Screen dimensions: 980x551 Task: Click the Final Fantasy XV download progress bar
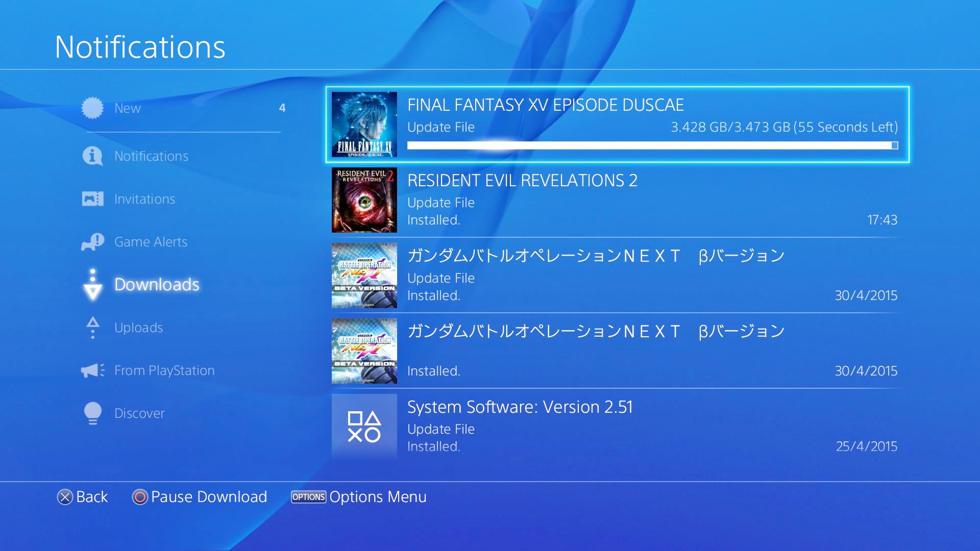(x=652, y=146)
